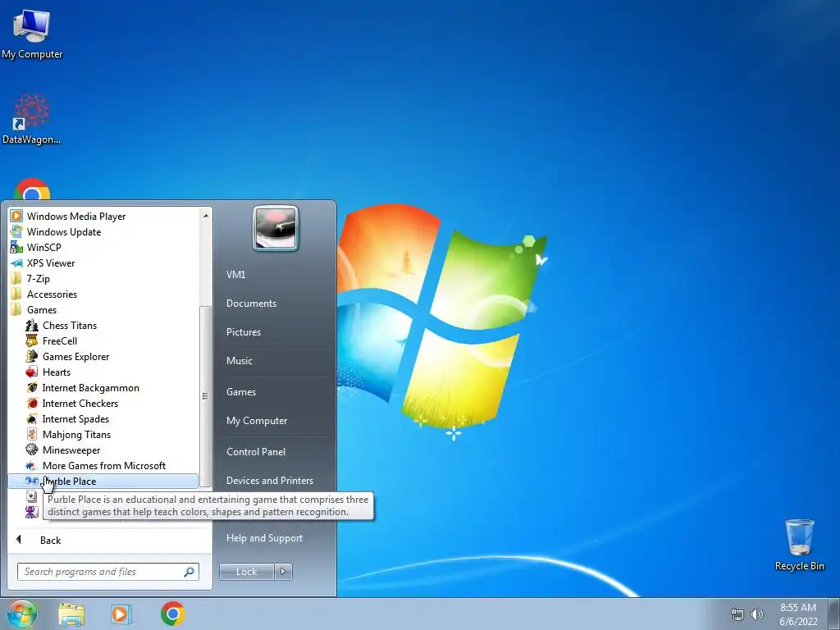Click the volume speaker tray icon
This screenshot has width=840, height=630.
757,614
